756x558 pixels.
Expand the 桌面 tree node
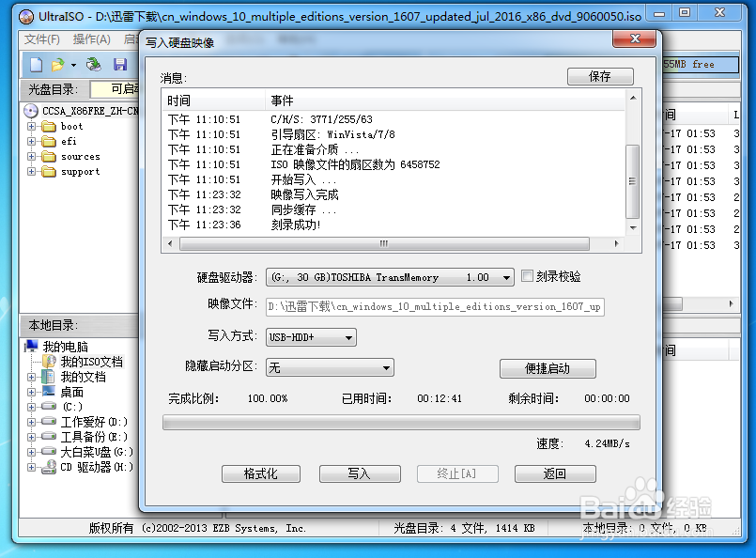pos(31,392)
